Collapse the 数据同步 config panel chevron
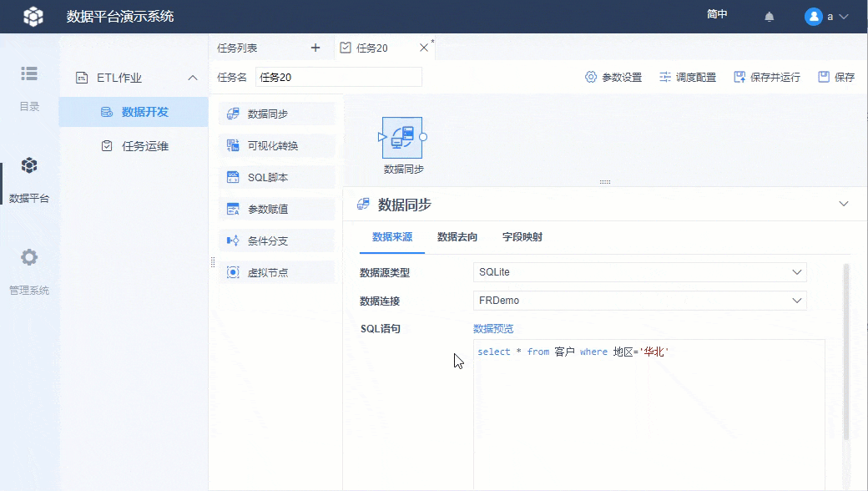868x491 pixels. tap(844, 204)
